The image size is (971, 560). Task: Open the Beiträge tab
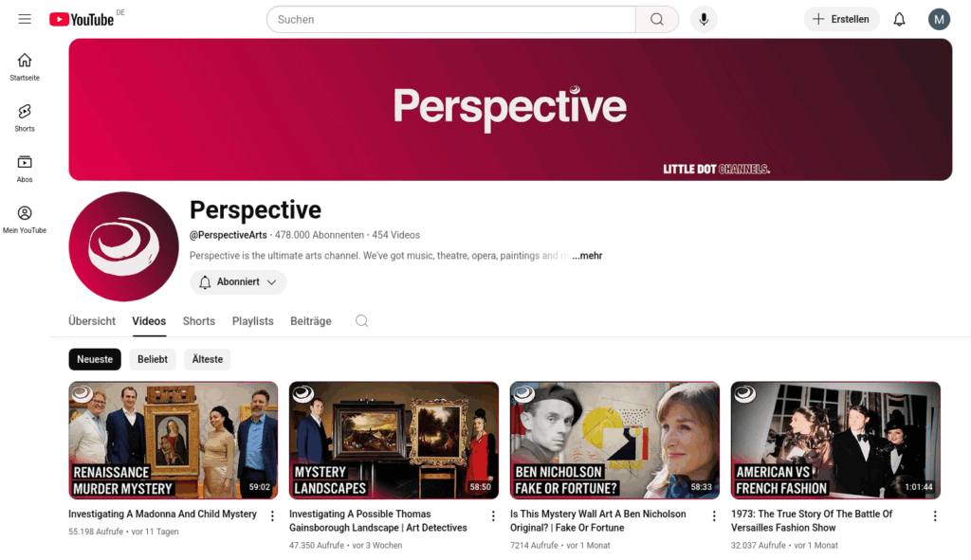coord(311,321)
